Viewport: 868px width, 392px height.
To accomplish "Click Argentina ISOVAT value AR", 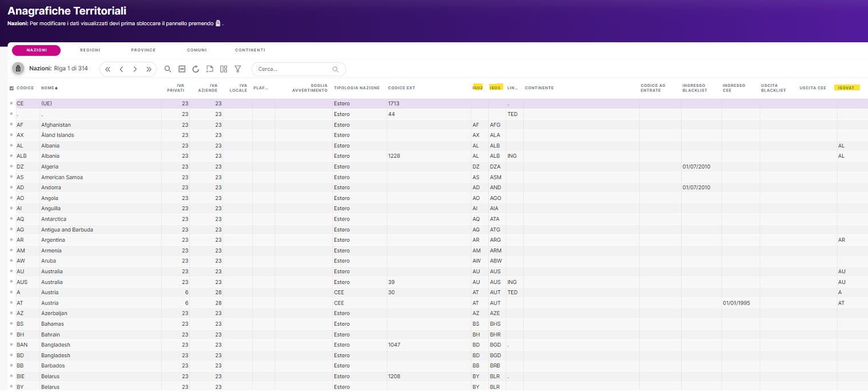I will tap(842, 240).
